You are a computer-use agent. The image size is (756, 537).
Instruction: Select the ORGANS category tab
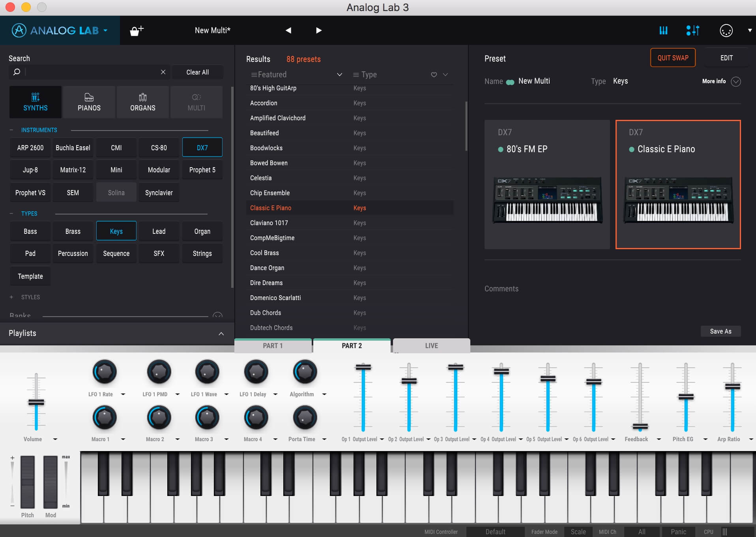point(143,102)
